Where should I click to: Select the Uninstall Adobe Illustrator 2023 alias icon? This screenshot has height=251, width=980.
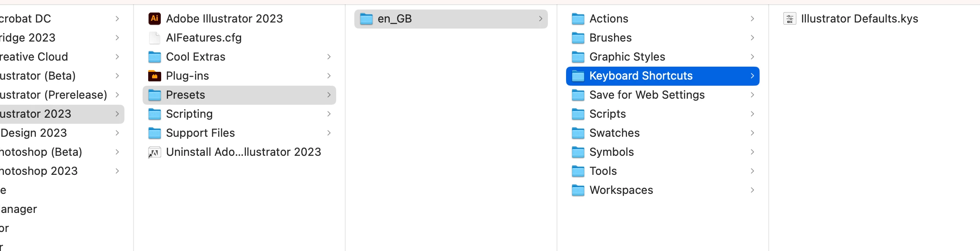tap(155, 152)
